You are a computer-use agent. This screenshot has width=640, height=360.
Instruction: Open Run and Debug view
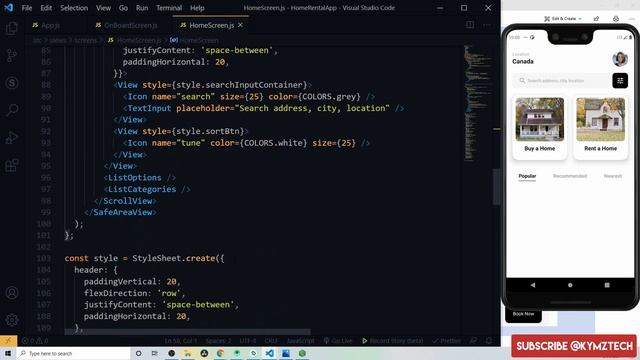coord(12,138)
